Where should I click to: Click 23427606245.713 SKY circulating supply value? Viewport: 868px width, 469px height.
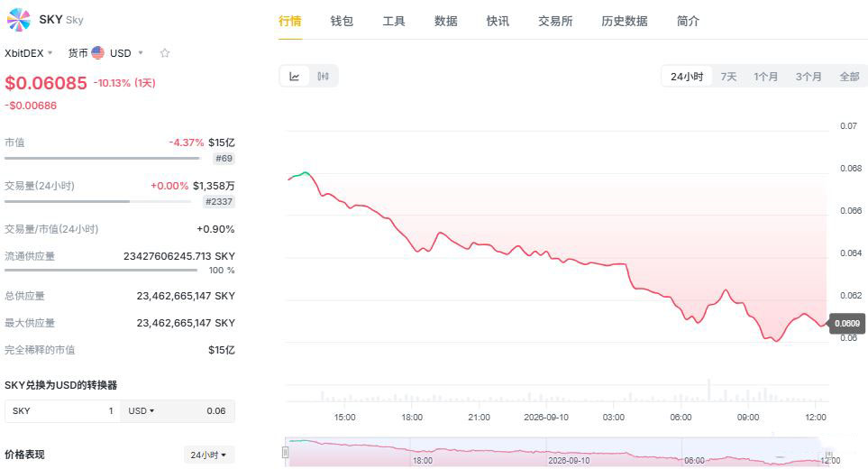[178, 256]
